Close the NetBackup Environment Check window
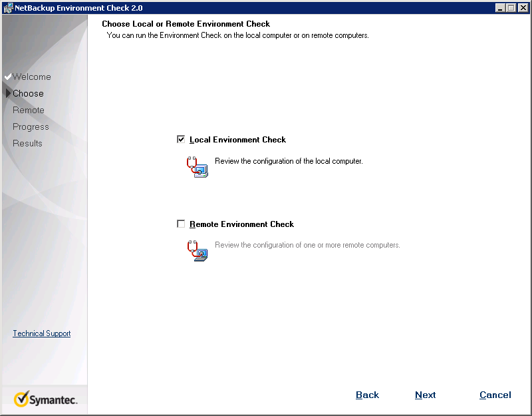The image size is (532, 416). (x=523, y=8)
